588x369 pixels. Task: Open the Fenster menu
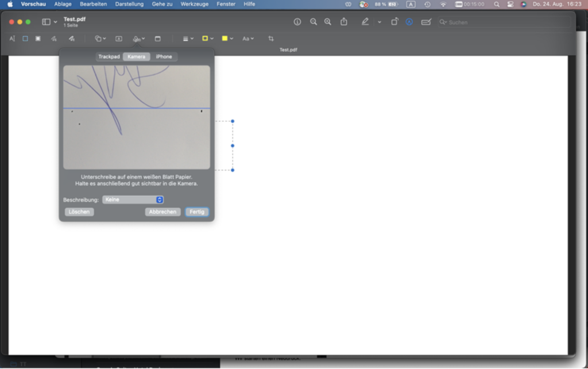pos(226,4)
